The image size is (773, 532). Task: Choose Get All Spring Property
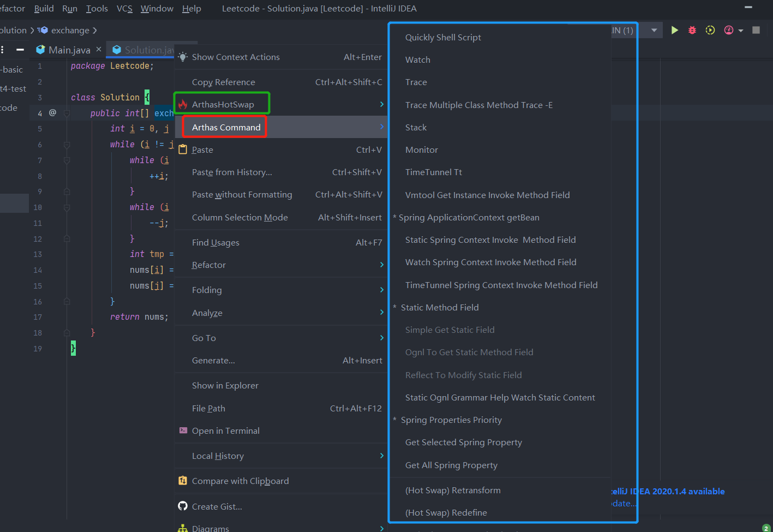coord(500,465)
